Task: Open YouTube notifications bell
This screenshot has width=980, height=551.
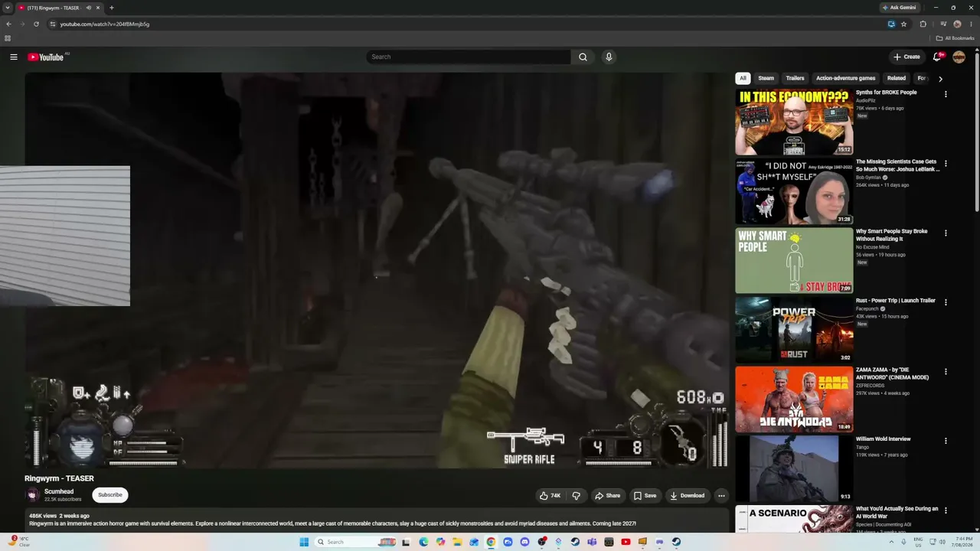Action: tap(937, 57)
